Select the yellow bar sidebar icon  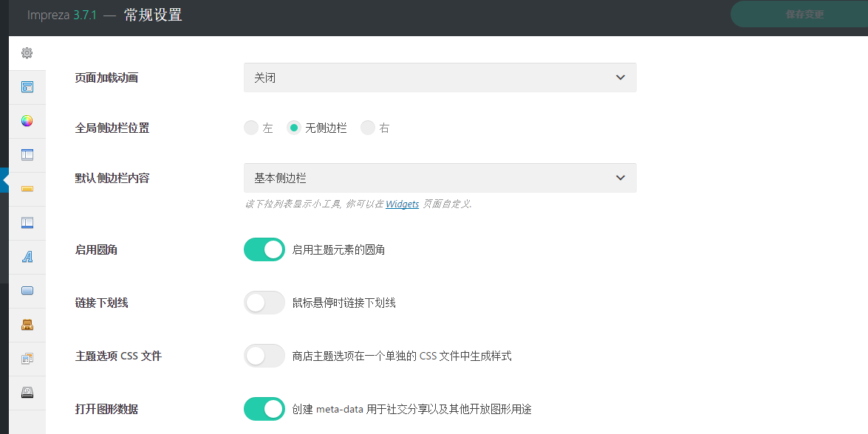tap(27, 189)
